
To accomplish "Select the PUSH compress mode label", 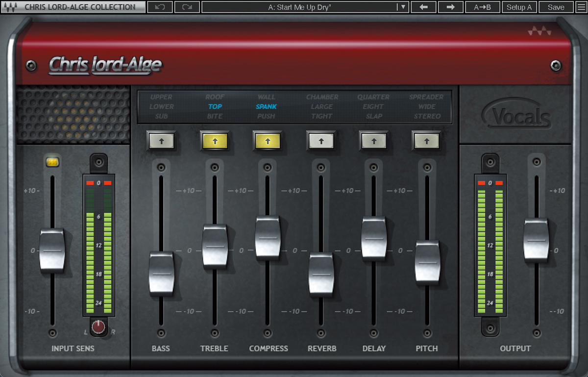I will [x=267, y=116].
